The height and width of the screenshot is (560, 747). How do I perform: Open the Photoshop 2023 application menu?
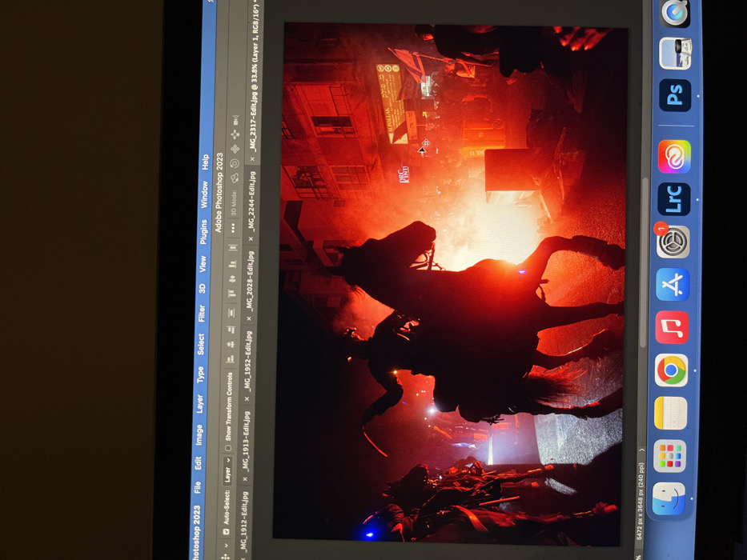(196, 531)
